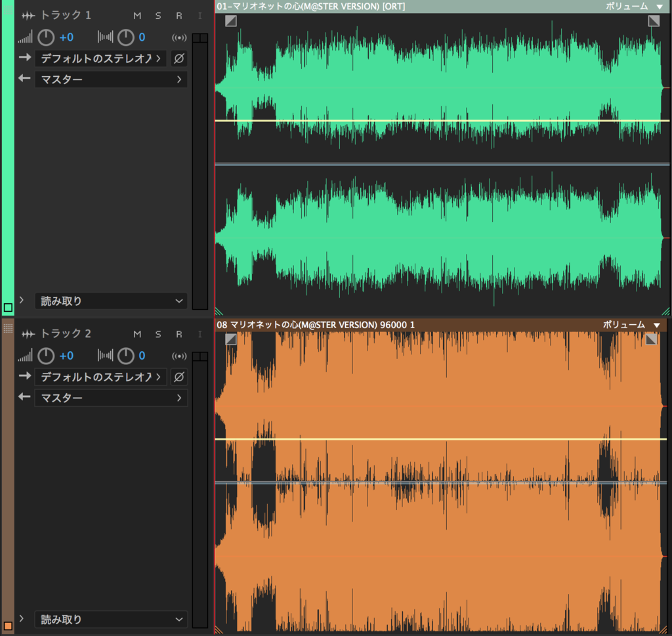This screenshot has width=672, height=636.
Task: Click fade-out handle on Track 1 clip
Action: click(x=654, y=21)
